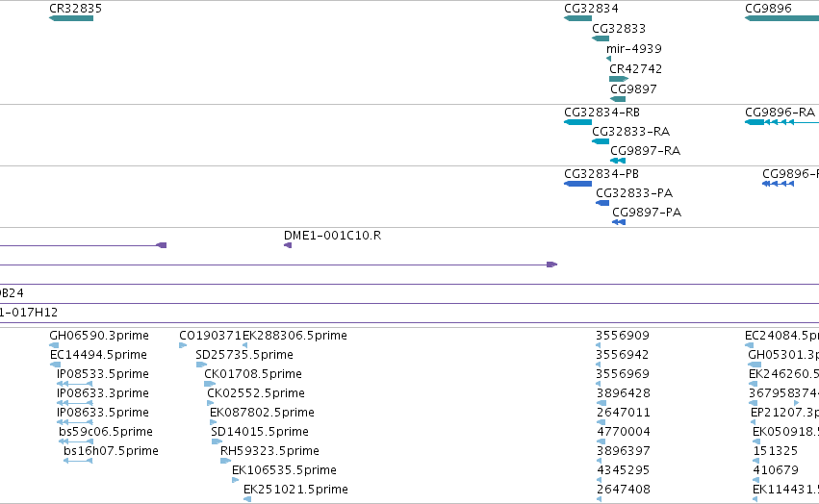Click the IP08633.5prime EST label
The image size is (819, 504).
point(102,413)
